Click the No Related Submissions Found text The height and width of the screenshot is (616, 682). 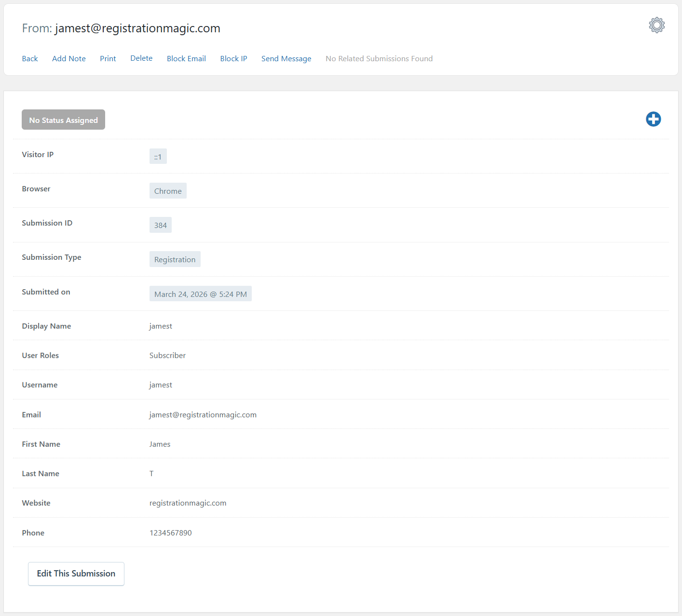pyautogui.click(x=379, y=59)
